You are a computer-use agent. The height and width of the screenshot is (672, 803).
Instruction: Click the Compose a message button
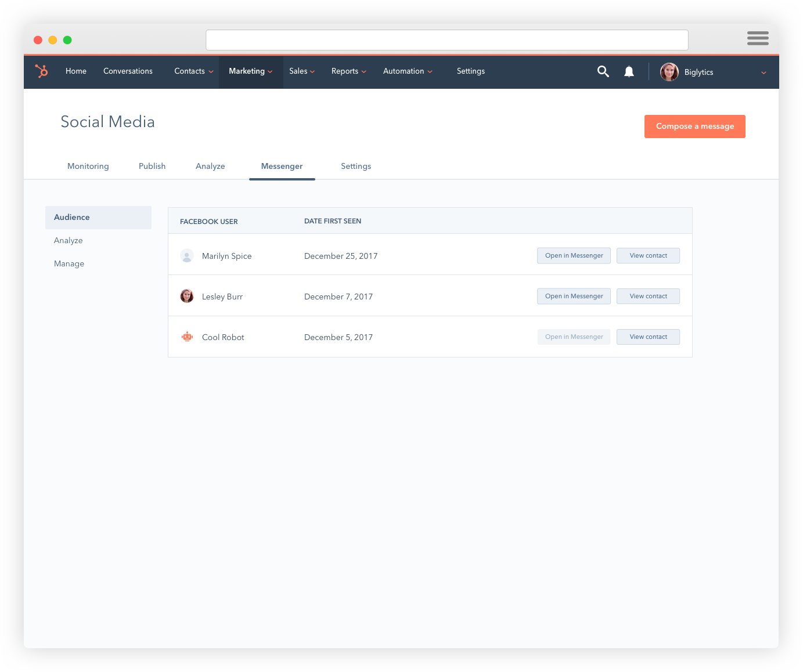point(695,127)
